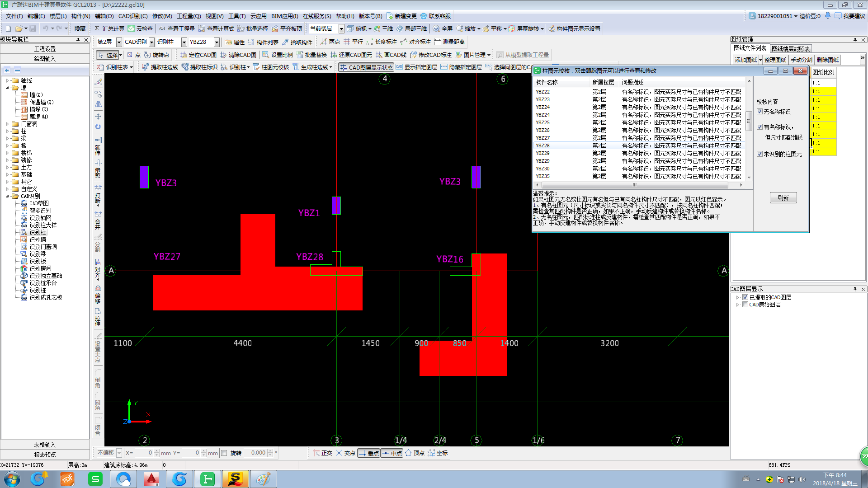Viewport: 868px width, 488px height.
Task: Toggle 正交 orthogonal mode
Action: 322,453
